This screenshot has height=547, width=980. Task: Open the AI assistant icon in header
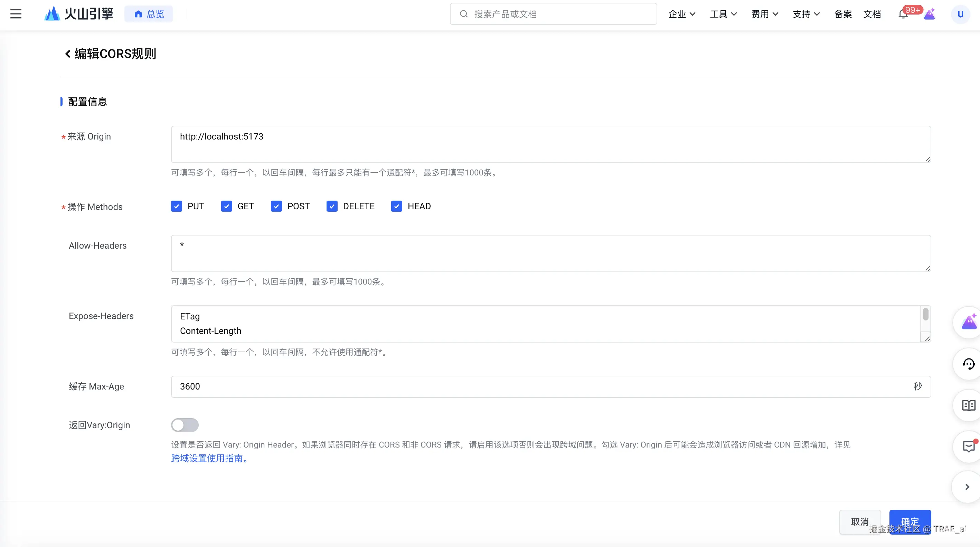click(930, 15)
